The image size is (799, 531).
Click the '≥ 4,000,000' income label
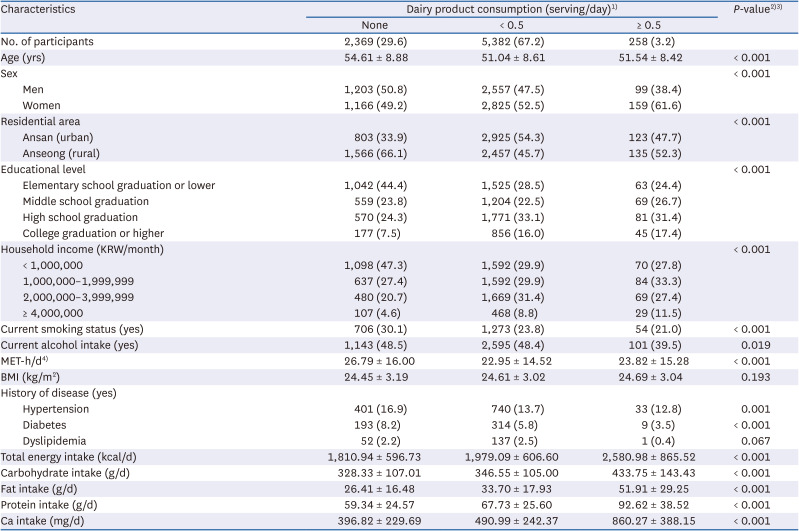(x=52, y=313)
